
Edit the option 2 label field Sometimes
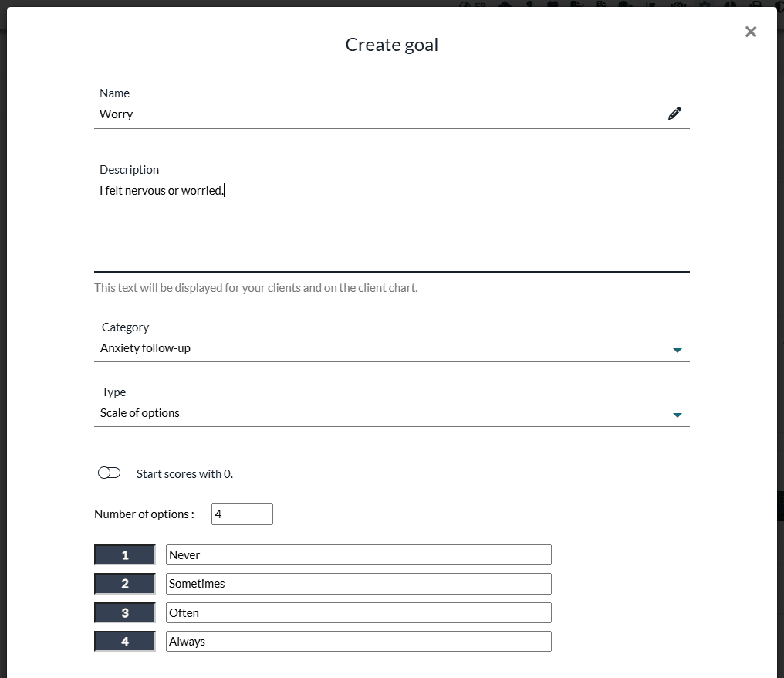(359, 584)
